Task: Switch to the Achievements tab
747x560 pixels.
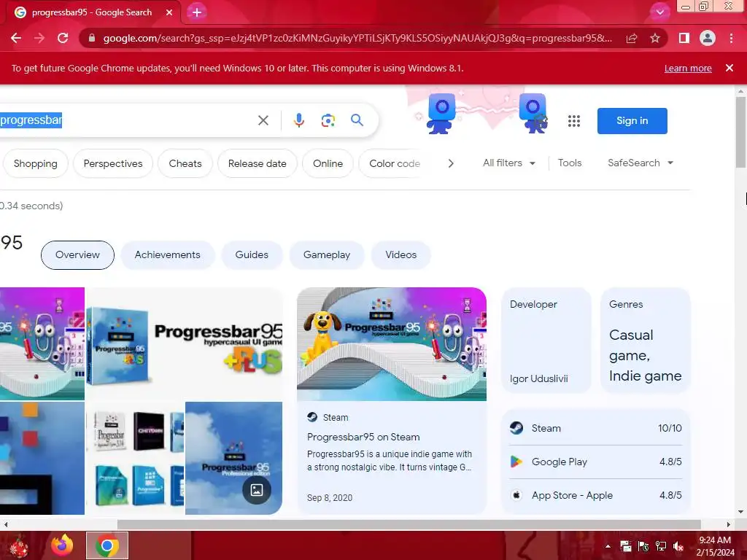Action: (167, 254)
